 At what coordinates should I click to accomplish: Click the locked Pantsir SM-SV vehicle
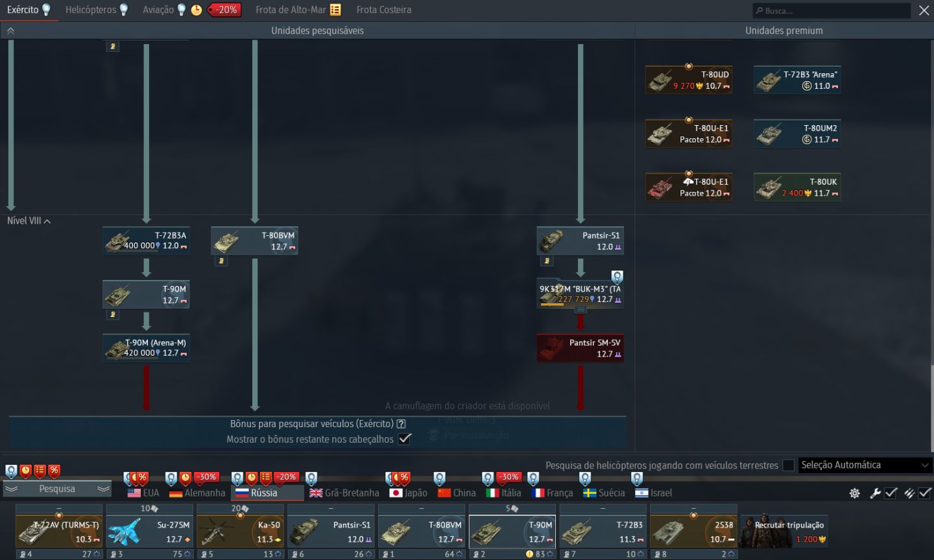click(581, 348)
